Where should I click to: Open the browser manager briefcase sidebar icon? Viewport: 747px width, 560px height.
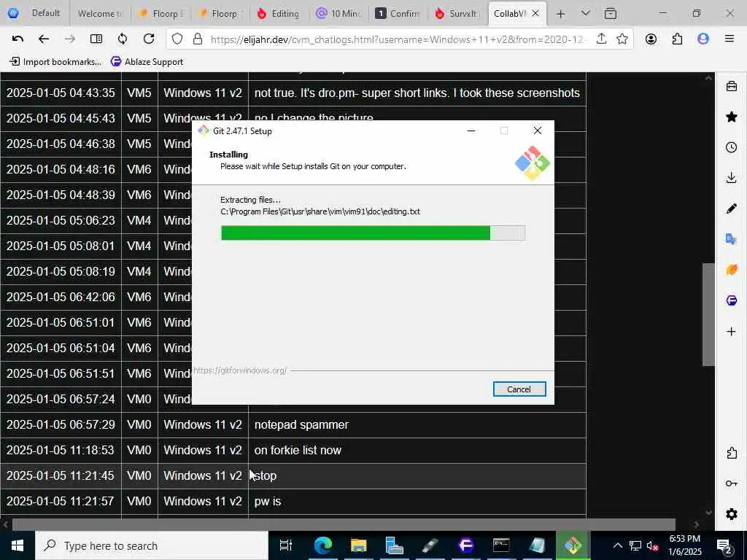coord(731,86)
